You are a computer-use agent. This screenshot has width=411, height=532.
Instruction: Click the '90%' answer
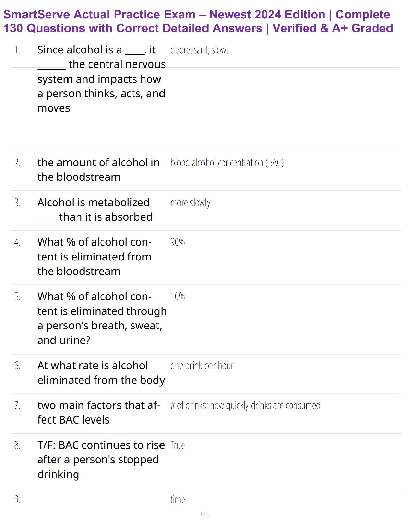point(177,242)
